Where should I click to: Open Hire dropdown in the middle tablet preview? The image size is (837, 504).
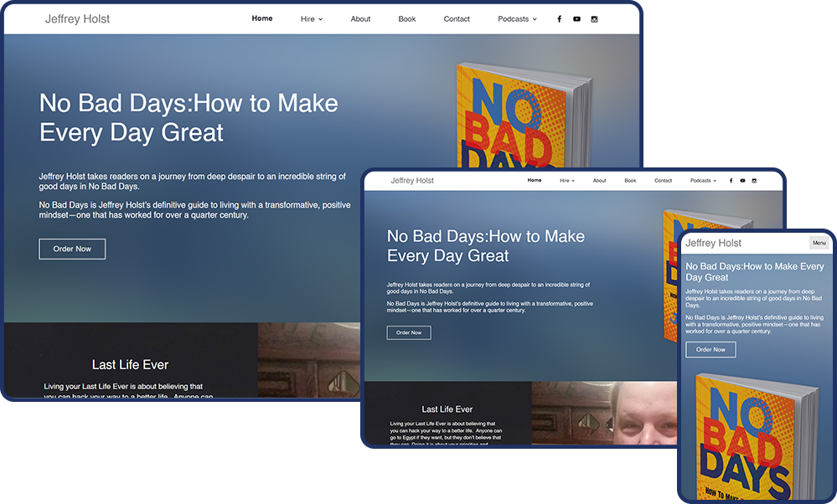coord(567,181)
